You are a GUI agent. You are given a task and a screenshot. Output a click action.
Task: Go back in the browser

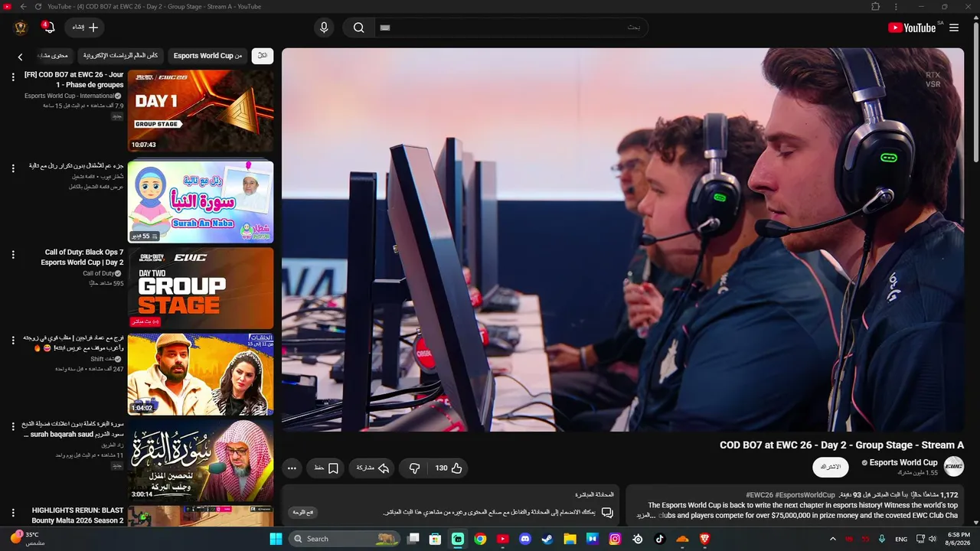(x=23, y=7)
